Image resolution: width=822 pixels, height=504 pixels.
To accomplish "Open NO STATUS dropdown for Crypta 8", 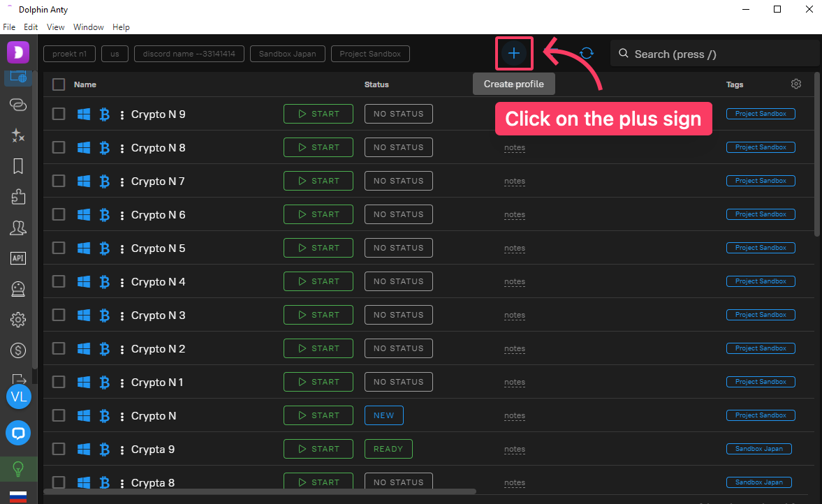I will (x=398, y=482).
